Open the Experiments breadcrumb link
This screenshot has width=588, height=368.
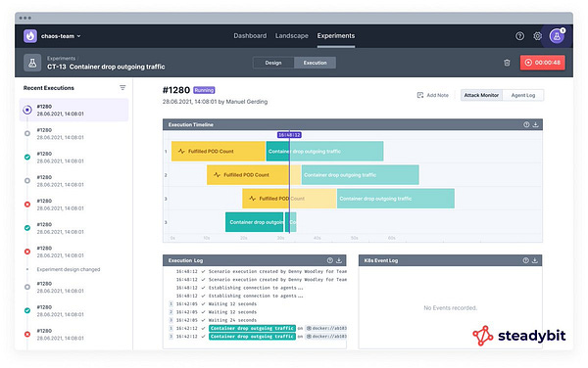[x=61, y=58]
